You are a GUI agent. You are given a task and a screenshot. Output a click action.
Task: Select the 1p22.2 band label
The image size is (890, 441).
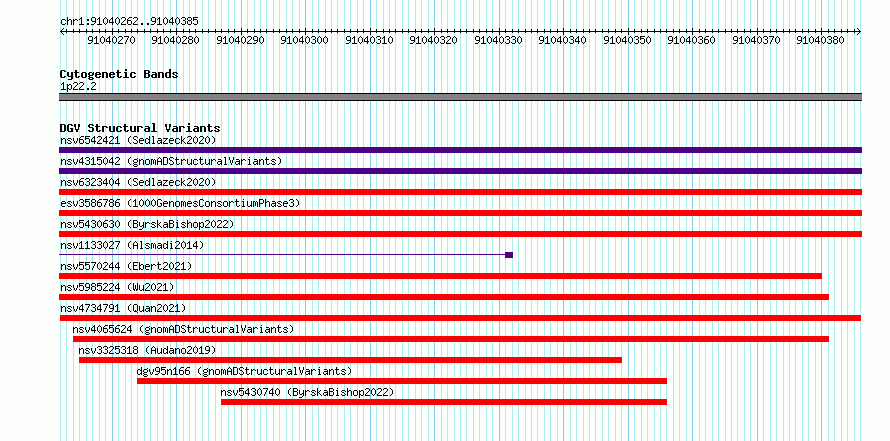[x=77, y=86]
